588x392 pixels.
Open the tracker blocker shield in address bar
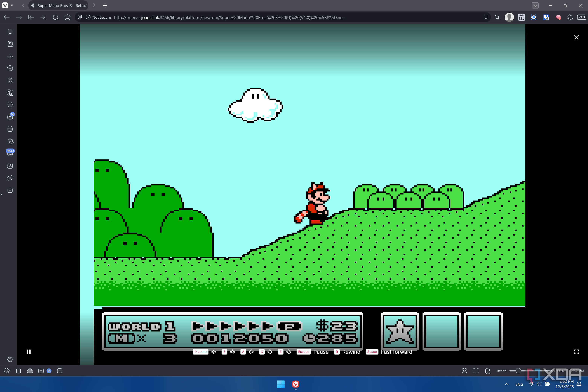pos(80,17)
